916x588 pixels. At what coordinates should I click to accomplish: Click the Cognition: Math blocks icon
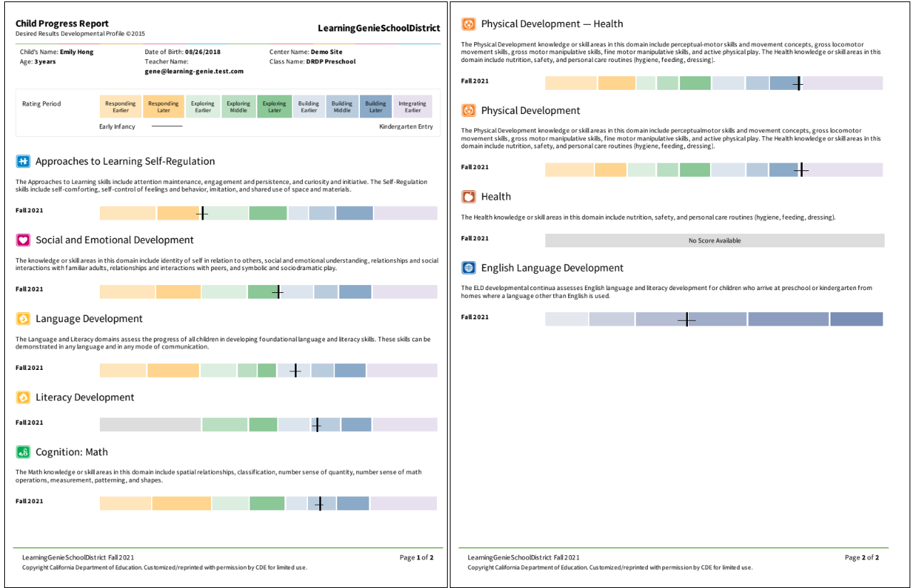pos(23,452)
